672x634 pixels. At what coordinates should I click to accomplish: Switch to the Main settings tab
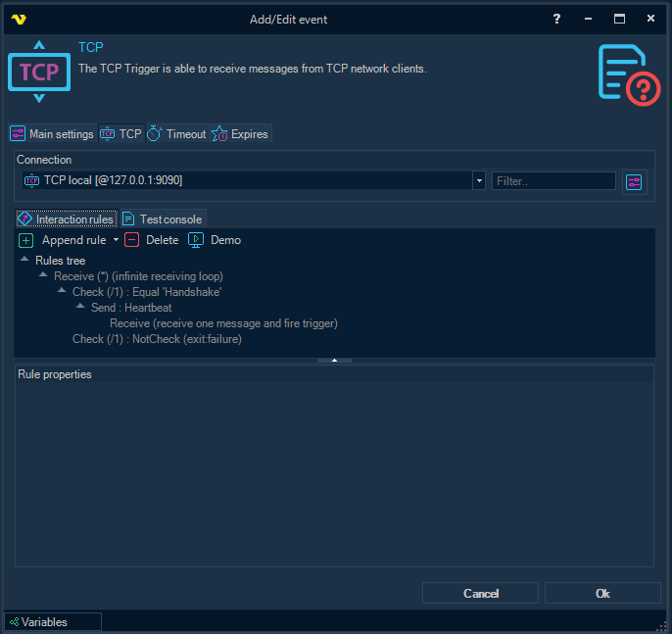coord(53,134)
